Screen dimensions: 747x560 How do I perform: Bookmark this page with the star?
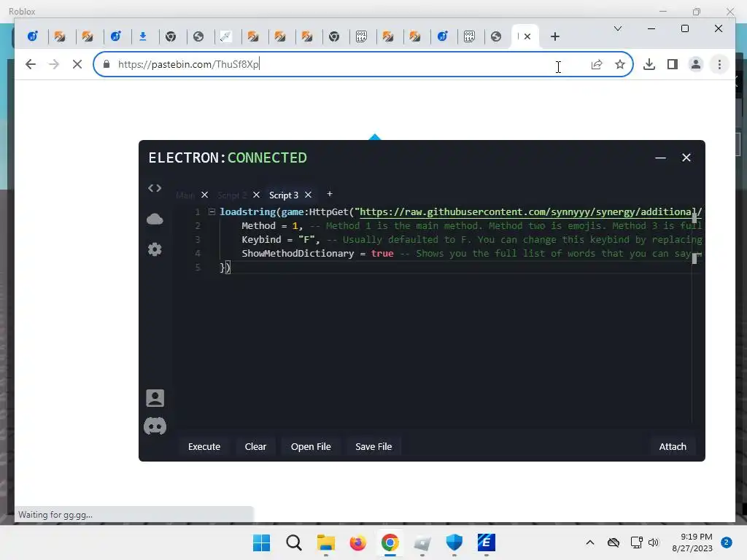(x=620, y=64)
